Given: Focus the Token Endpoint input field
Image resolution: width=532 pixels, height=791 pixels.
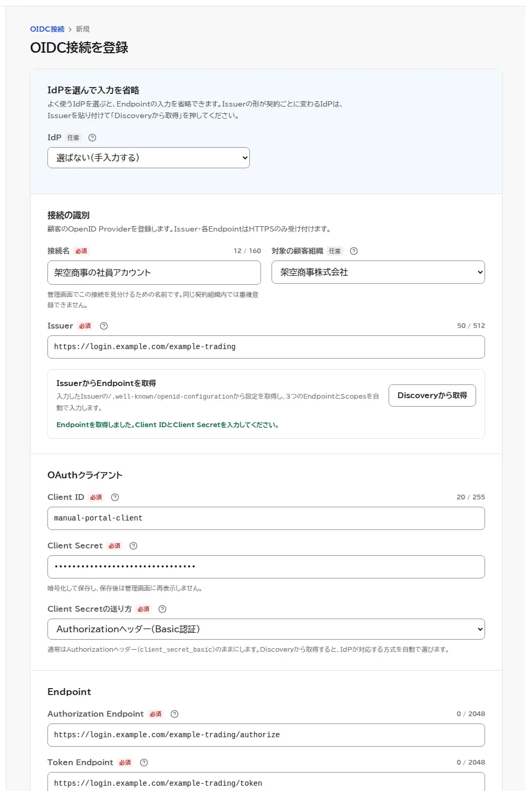Looking at the screenshot, I should [x=266, y=782].
